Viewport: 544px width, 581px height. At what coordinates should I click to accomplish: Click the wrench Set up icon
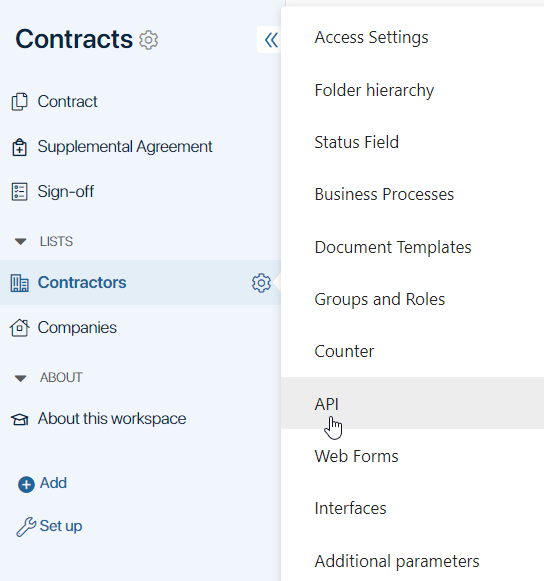pyautogui.click(x=26, y=527)
